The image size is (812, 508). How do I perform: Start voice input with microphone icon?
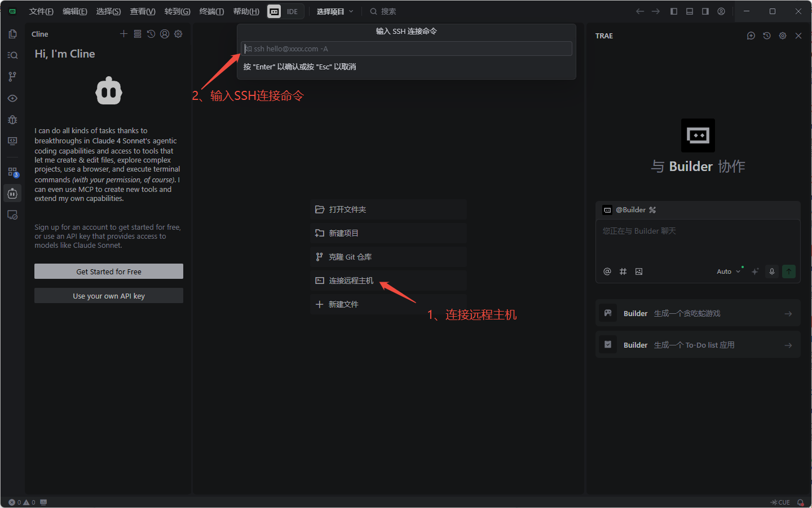tap(772, 271)
